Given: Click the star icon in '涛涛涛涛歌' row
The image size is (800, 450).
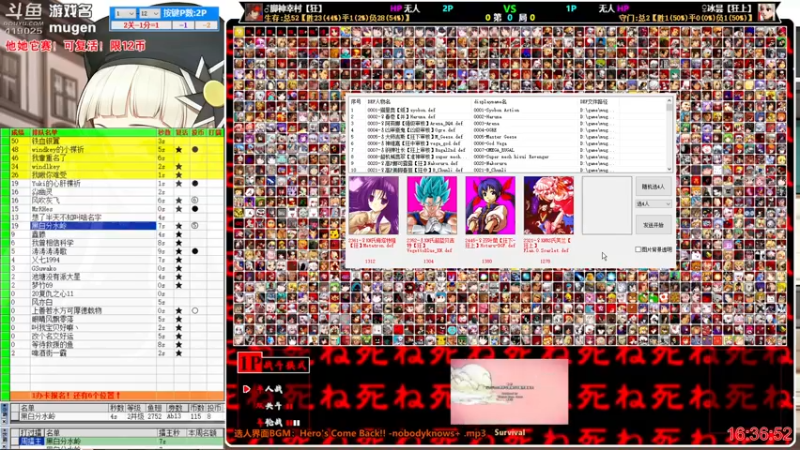Looking at the screenshot, I should 179,251.
